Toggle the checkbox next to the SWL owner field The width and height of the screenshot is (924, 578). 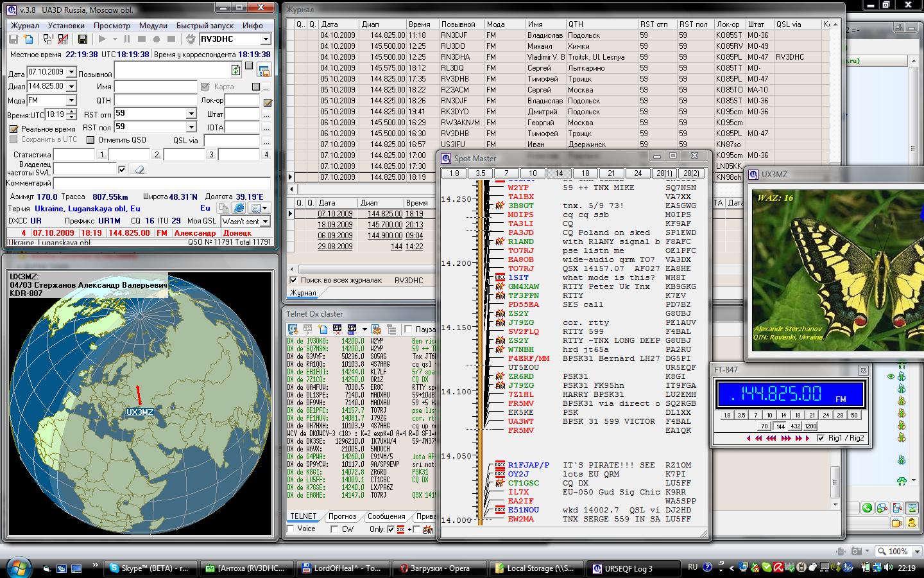(122, 169)
